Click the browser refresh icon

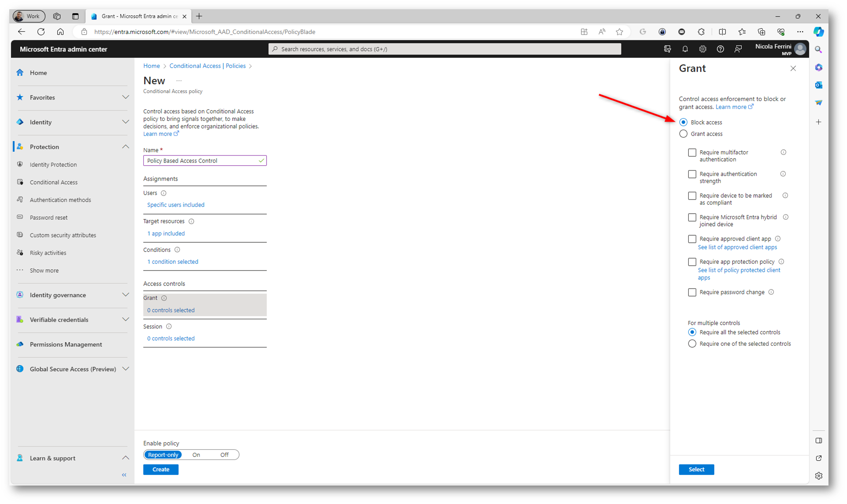pyautogui.click(x=41, y=32)
